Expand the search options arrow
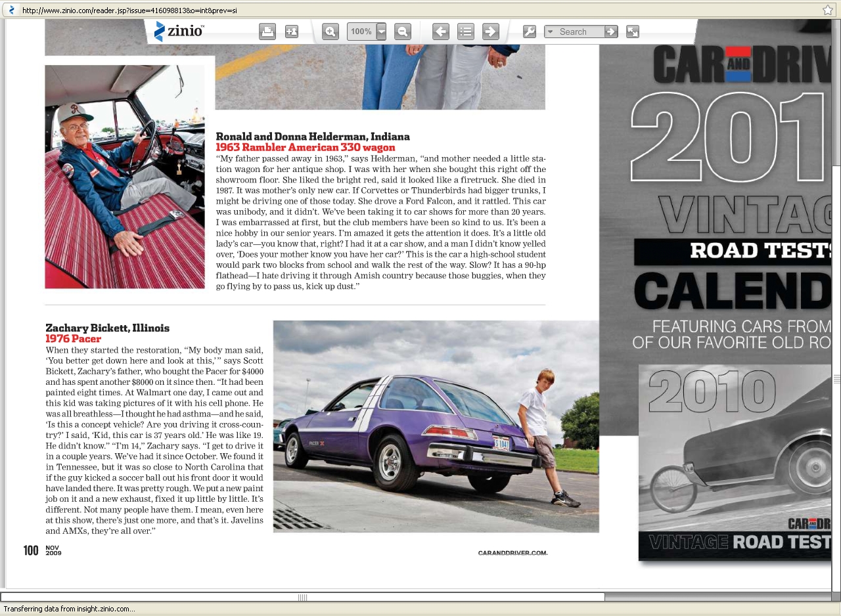Viewport: 841px width, 616px height. pos(550,32)
